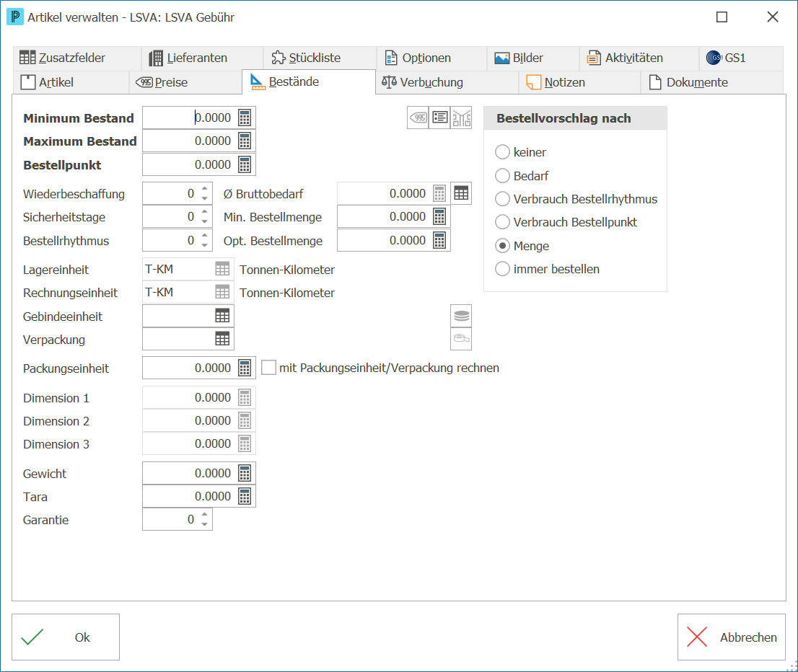Open calculator next to Bestellpunkt value
Screen dimensions: 798x672
coord(245,165)
